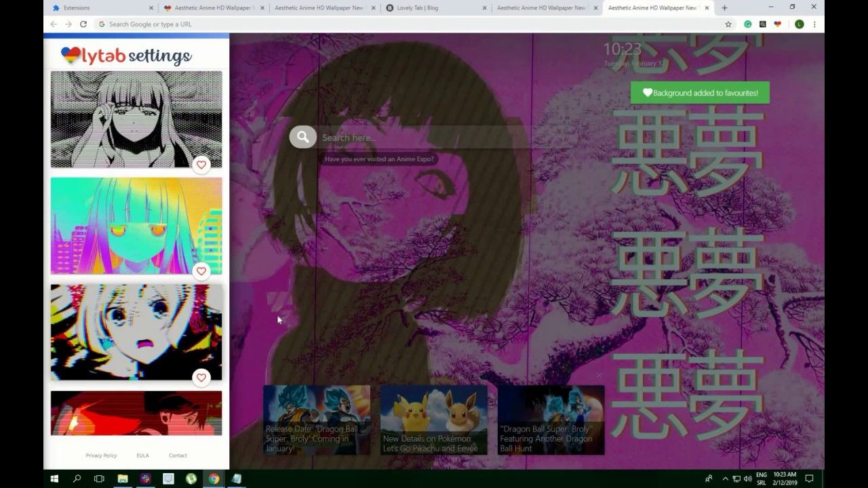Open the Chrome profile avatar icon
The width and height of the screenshot is (868, 488).
coord(800,24)
